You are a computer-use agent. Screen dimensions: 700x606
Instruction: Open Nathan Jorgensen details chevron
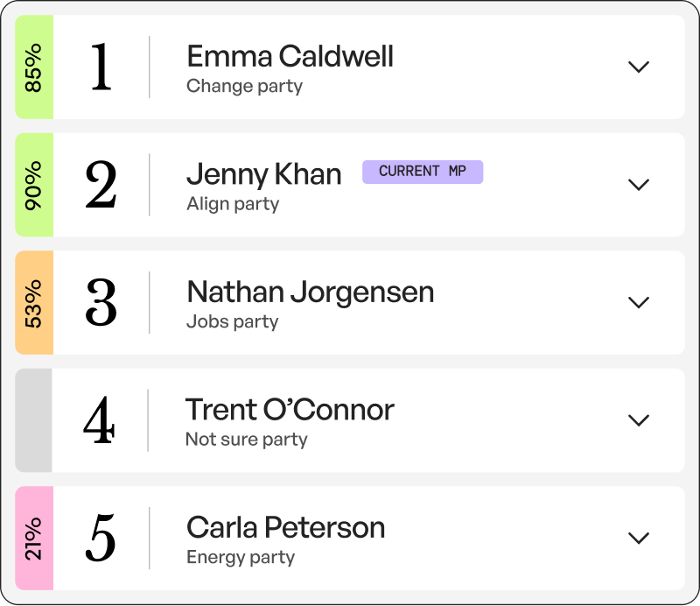pyautogui.click(x=640, y=302)
